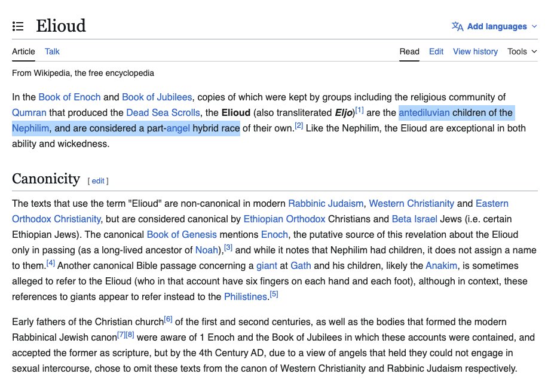Image resolution: width=548 pixels, height=392 pixels.
Task: Visit the Qumran link
Action: tap(29, 112)
